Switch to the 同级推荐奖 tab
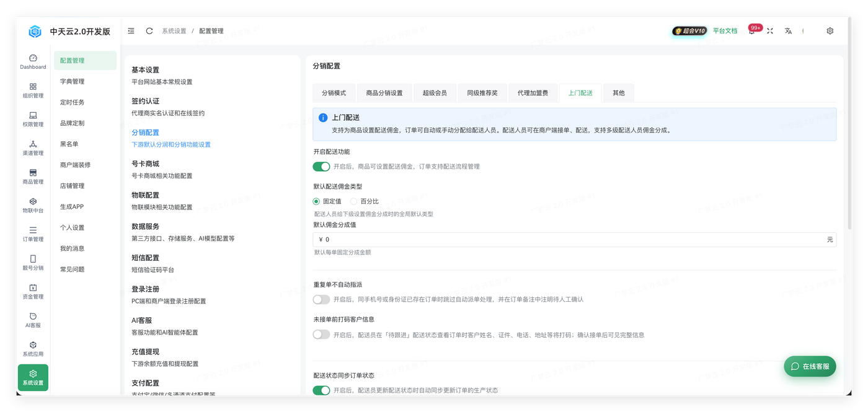 tap(482, 93)
